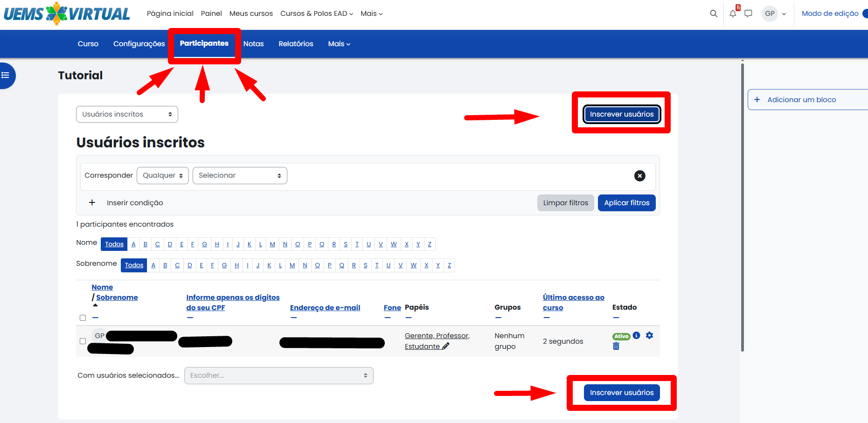Screen dimensions: 868x423
Task: Click the top Inscrever usuários button
Action: (621, 114)
